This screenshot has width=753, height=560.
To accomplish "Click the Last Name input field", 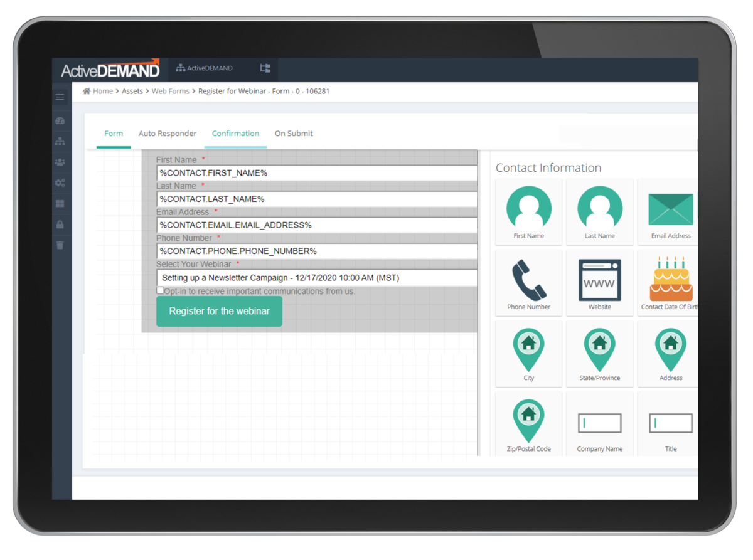I will pos(317,199).
